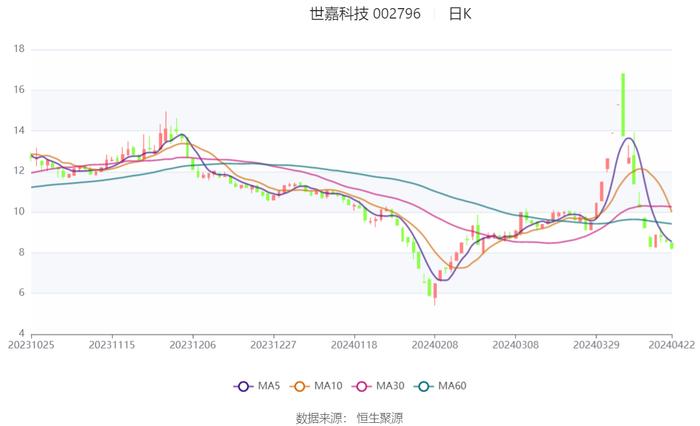Image resolution: width=700 pixels, height=426 pixels.
Task: Click the 20240208 date axis label
Action: click(435, 345)
